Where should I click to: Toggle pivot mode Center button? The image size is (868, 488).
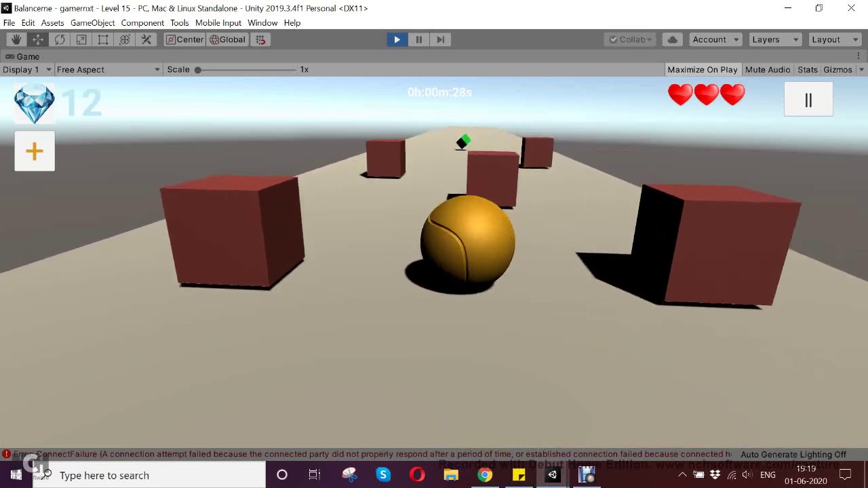pyautogui.click(x=184, y=39)
